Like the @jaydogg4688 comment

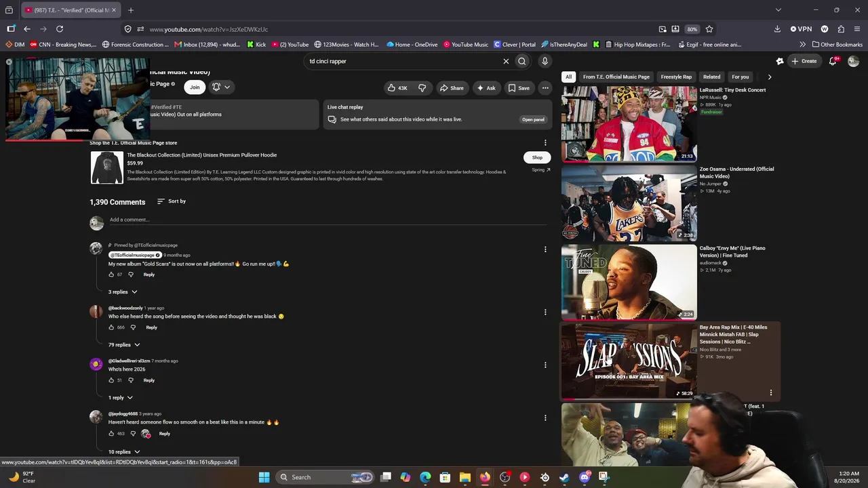click(x=111, y=434)
